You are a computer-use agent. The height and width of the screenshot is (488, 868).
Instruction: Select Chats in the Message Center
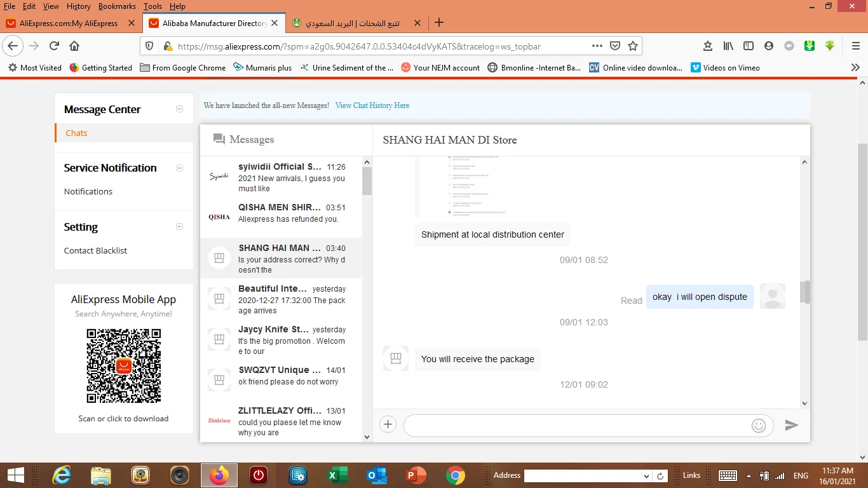coord(76,133)
